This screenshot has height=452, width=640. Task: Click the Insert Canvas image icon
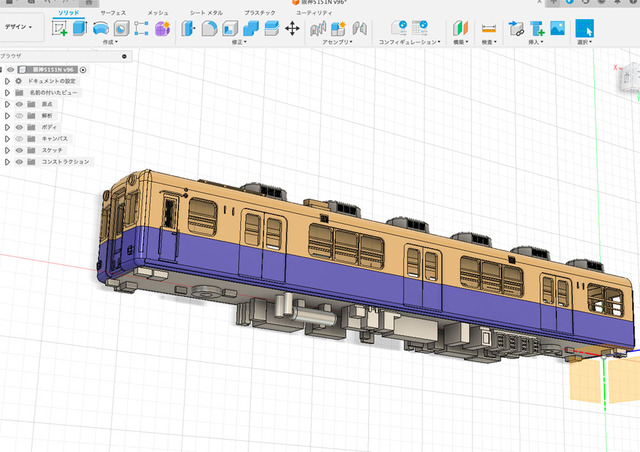click(x=558, y=28)
